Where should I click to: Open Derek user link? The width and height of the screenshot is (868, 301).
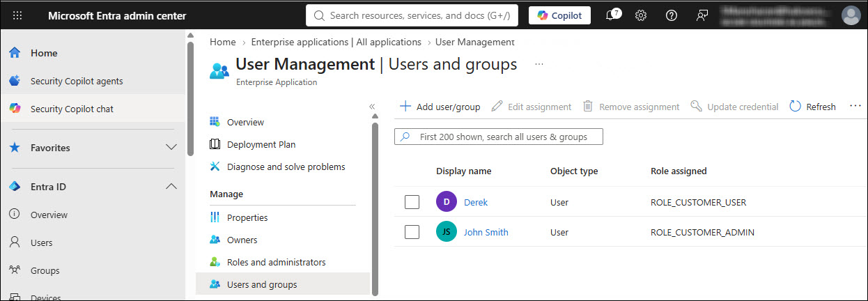pos(476,202)
